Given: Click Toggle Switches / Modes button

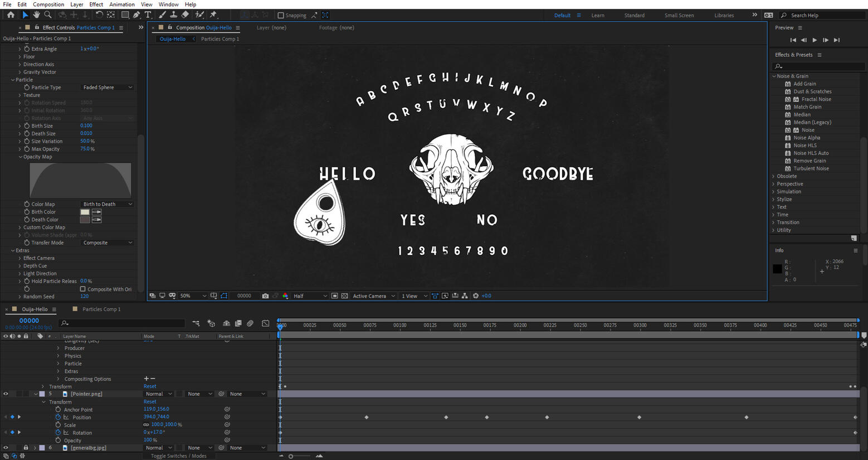Looking at the screenshot, I should (178, 456).
